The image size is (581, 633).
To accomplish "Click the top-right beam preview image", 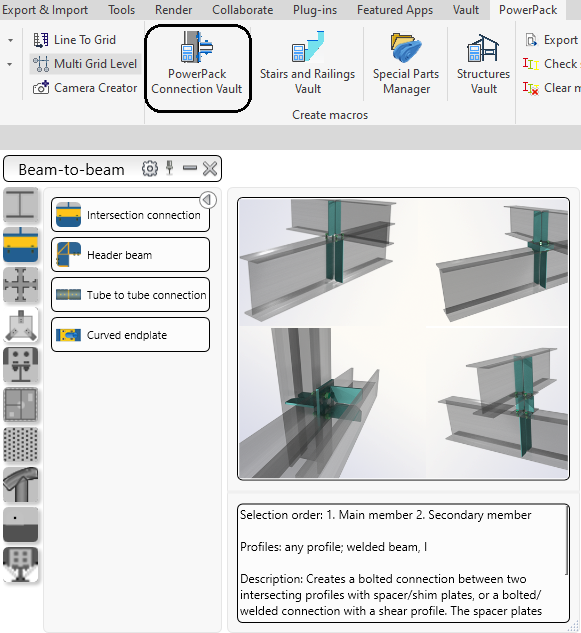I will pos(501,262).
